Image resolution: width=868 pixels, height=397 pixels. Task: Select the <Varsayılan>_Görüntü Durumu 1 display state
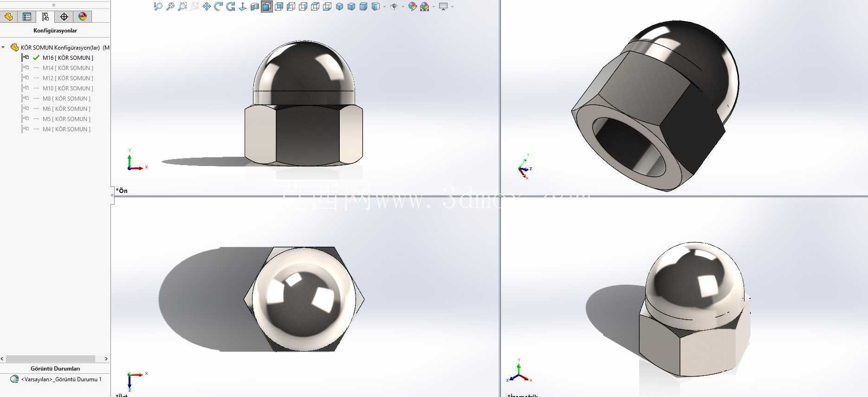pos(61,379)
